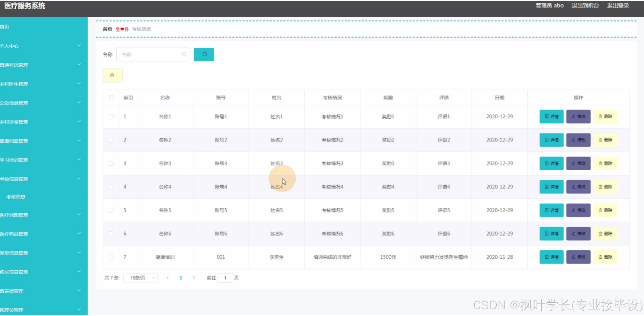Open 详情 for row 名称5
The image size is (644, 316).
pyautogui.click(x=551, y=210)
